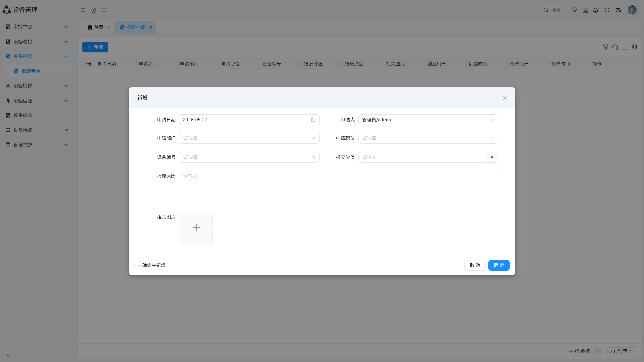
Task: Open the row density lines icon
Action: (625, 47)
